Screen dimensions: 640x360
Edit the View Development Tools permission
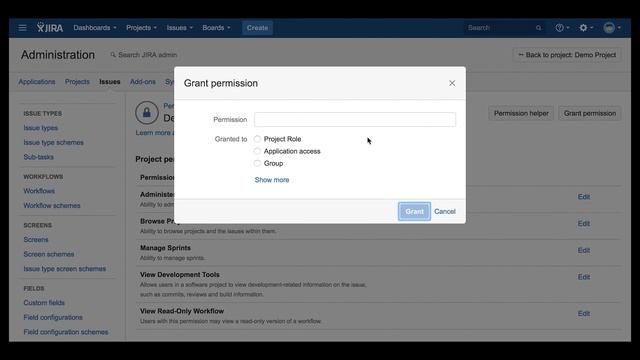click(x=584, y=277)
